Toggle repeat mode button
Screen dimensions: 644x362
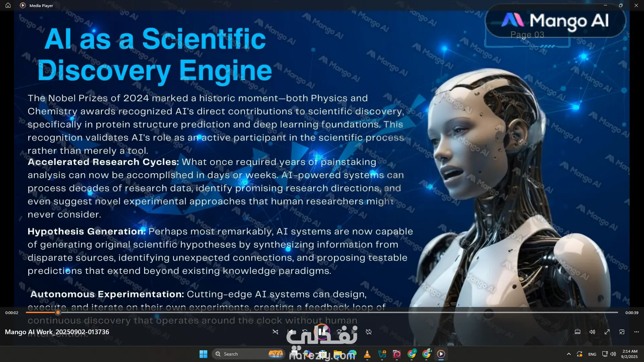[x=369, y=332]
